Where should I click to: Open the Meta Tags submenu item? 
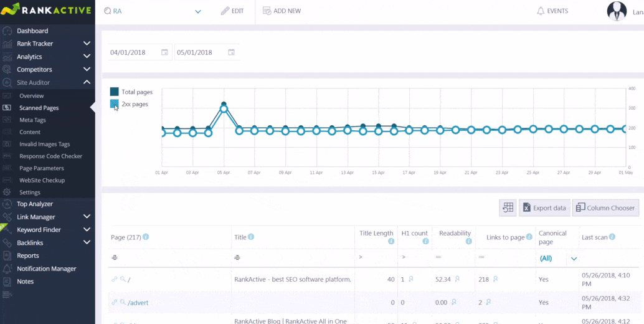tap(32, 120)
